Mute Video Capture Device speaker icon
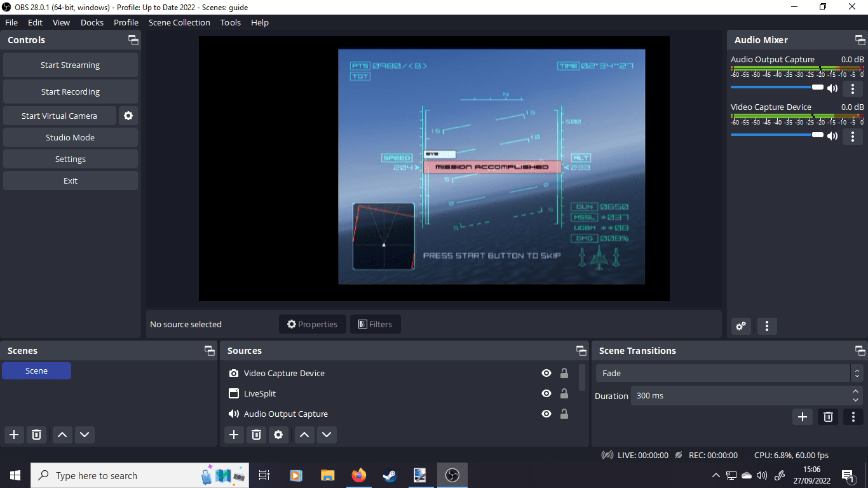Image resolution: width=868 pixels, height=488 pixels. click(x=832, y=136)
